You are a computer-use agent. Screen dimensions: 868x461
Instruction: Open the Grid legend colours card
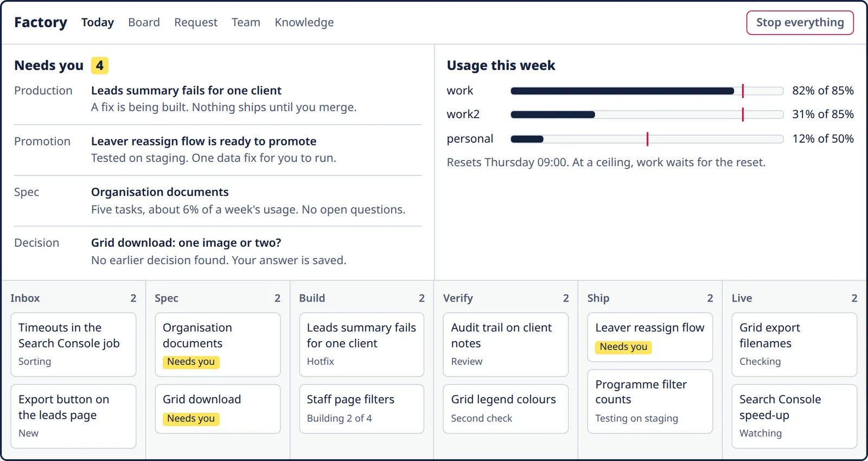click(506, 409)
